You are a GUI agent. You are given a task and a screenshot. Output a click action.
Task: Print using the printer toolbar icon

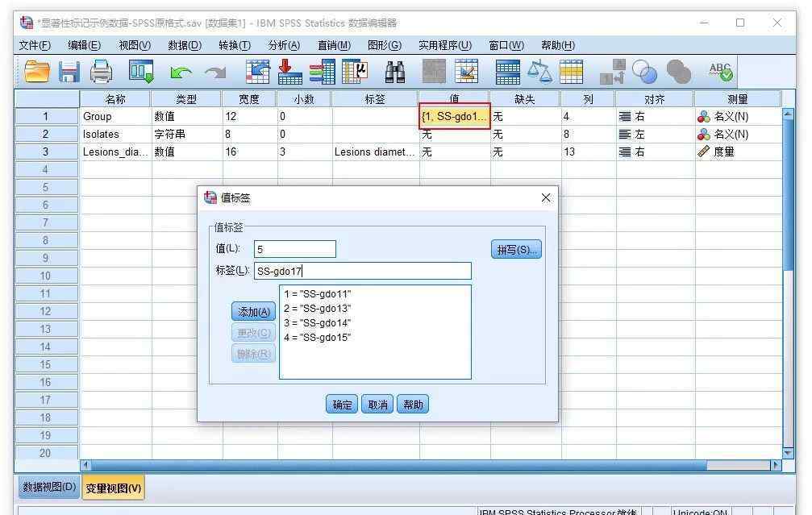click(101, 72)
